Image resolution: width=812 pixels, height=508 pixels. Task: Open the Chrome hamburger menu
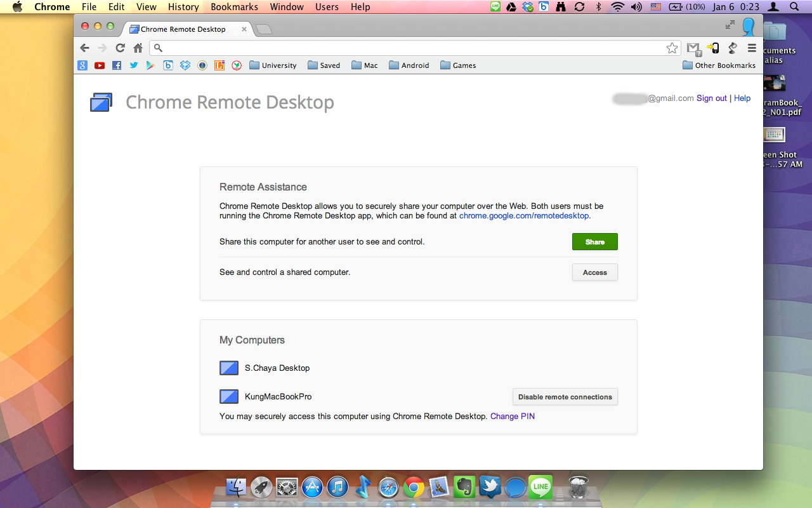[x=752, y=48]
